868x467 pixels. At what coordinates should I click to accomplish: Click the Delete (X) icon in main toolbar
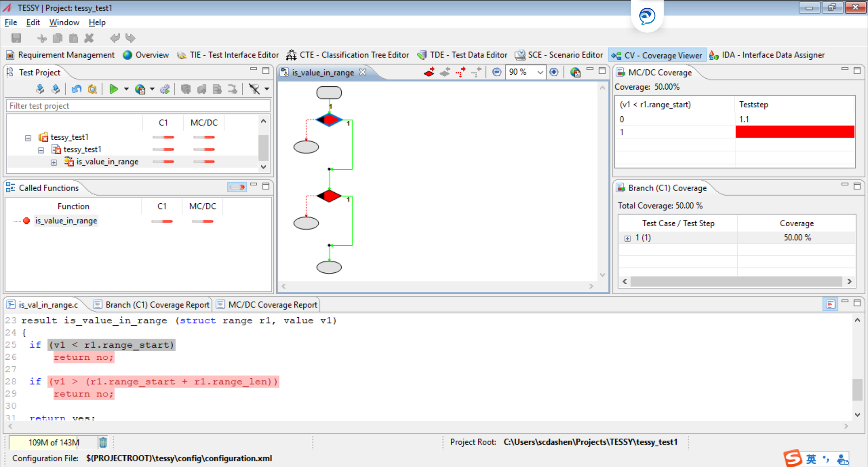(89, 38)
